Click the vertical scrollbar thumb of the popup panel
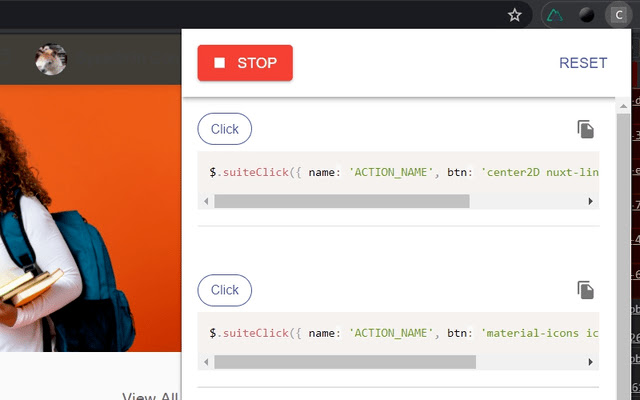The image size is (640, 400). click(x=623, y=257)
